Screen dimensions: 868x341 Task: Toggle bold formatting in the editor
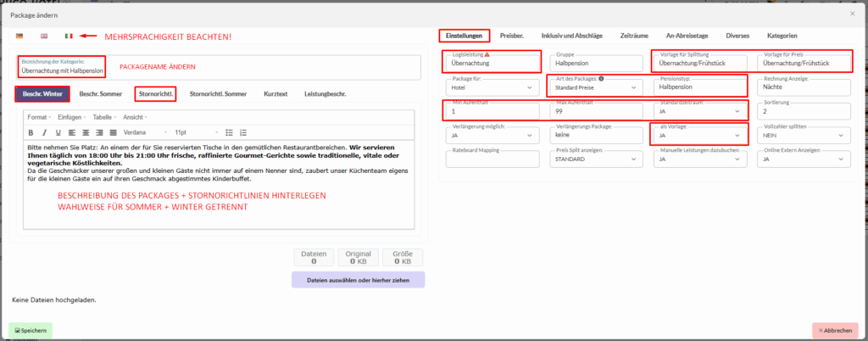[x=31, y=132]
